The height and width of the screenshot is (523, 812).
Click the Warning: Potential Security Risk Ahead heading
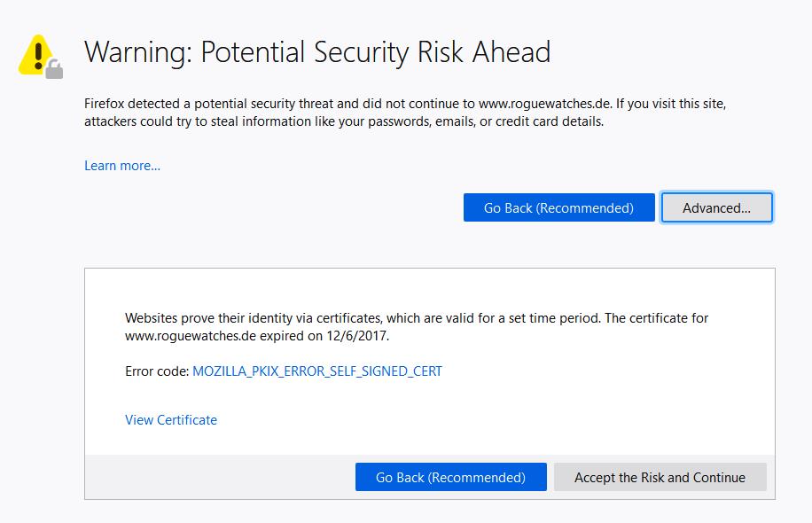click(317, 51)
